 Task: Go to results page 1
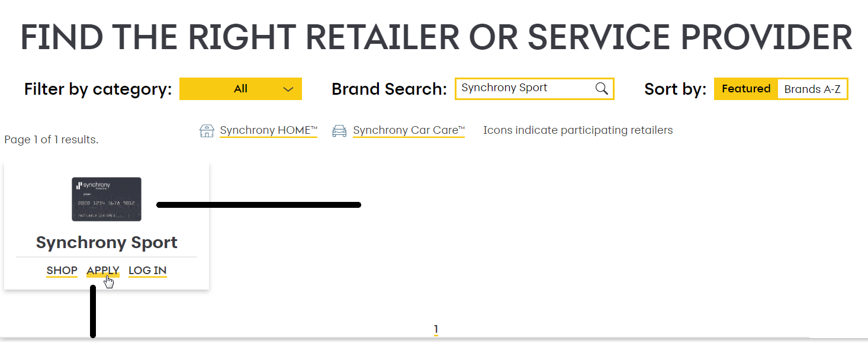(436, 329)
